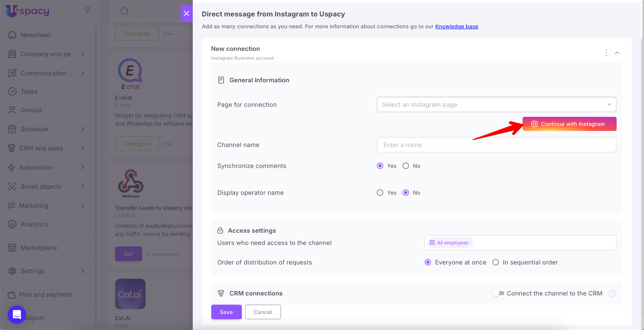The height and width of the screenshot is (330, 644).
Task: Choose In sequential order distribution
Action: [496, 262]
